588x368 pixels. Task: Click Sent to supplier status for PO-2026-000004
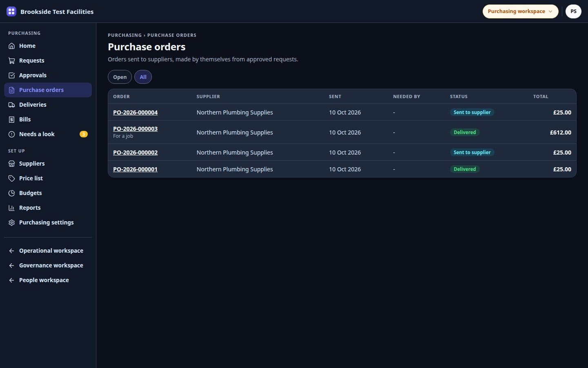(x=472, y=112)
